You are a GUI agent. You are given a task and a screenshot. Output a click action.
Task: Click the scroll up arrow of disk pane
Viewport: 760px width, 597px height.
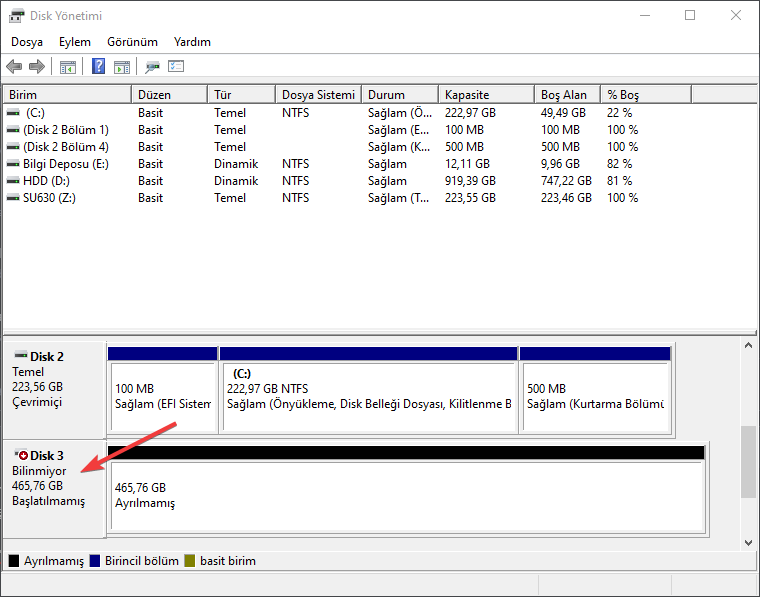click(748, 346)
